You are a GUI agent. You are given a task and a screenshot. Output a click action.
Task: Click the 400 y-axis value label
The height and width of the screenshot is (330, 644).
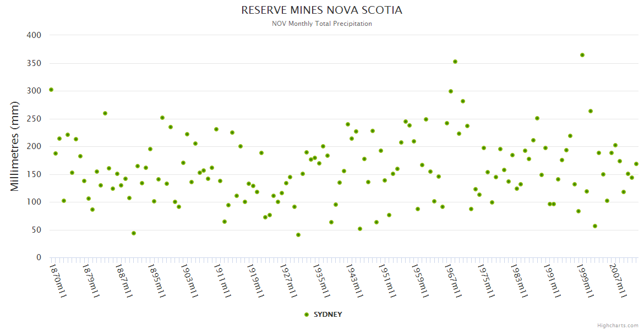coord(34,35)
